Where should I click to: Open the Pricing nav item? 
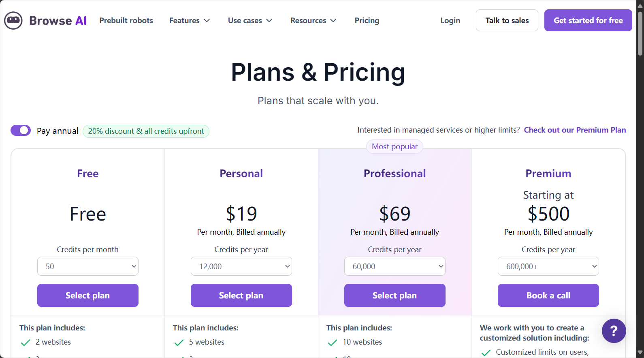click(x=367, y=20)
